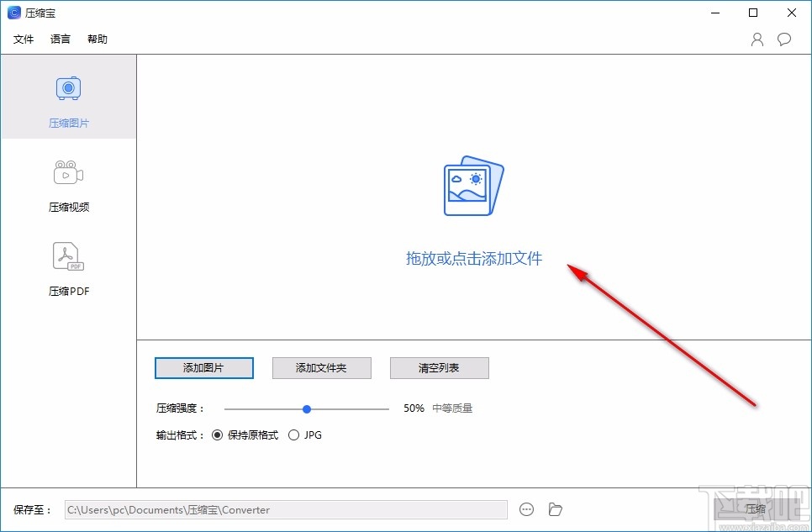
Task: Click the 添加文件夹 button
Action: (321, 368)
